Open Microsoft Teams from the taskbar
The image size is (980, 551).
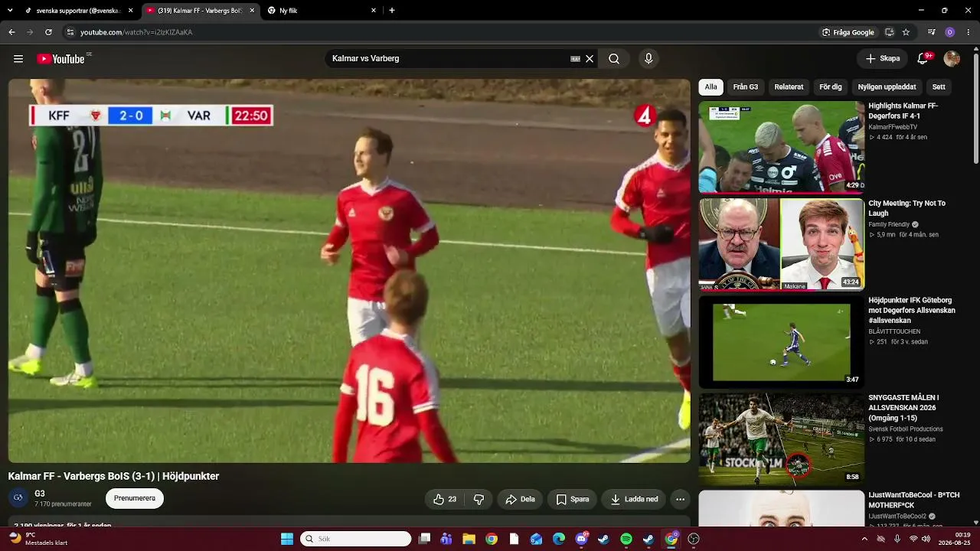click(446, 539)
